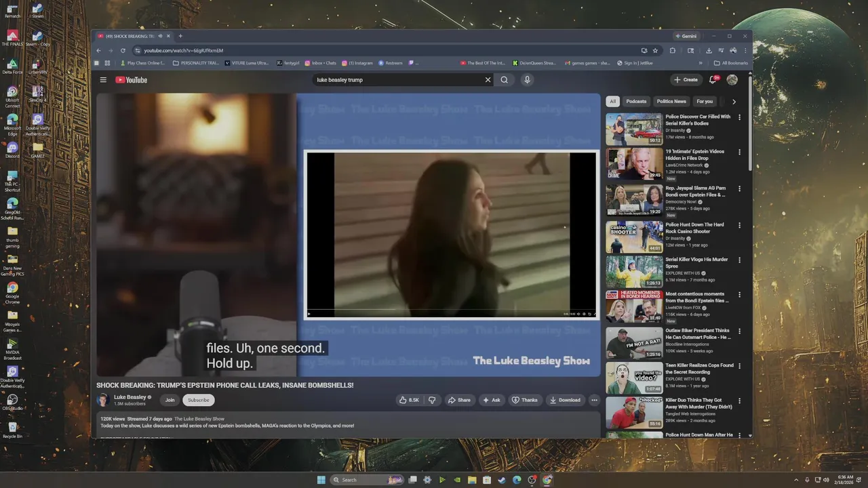Go to the YouTube home logo
868x488 pixels.
tap(131, 80)
